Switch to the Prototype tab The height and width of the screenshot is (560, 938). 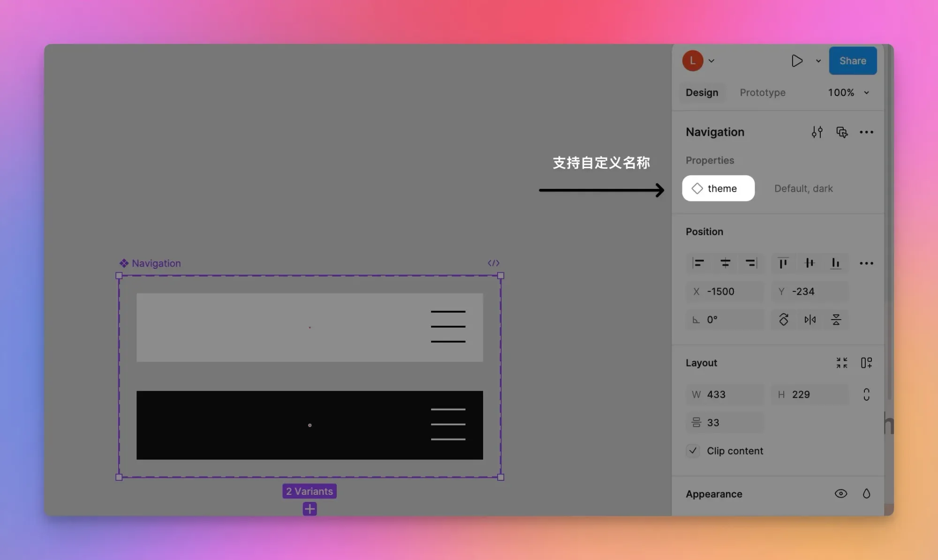click(763, 93)
